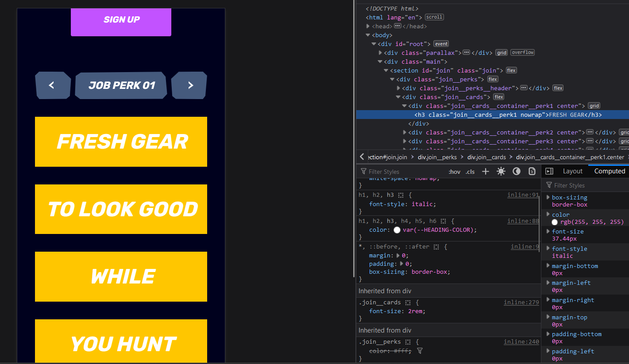
Task: Toggle the computed sidebar panel icon beside Layout
Action: click(549, 171)
